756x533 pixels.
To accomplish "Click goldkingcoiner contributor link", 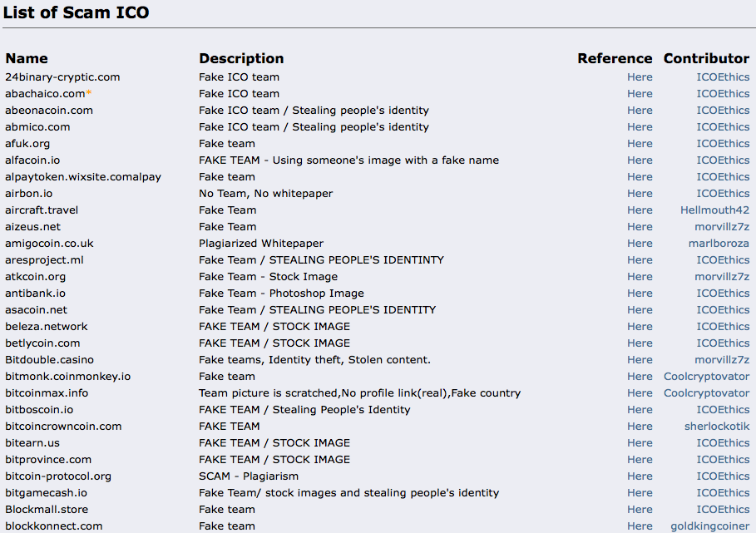I will (709, 526).
